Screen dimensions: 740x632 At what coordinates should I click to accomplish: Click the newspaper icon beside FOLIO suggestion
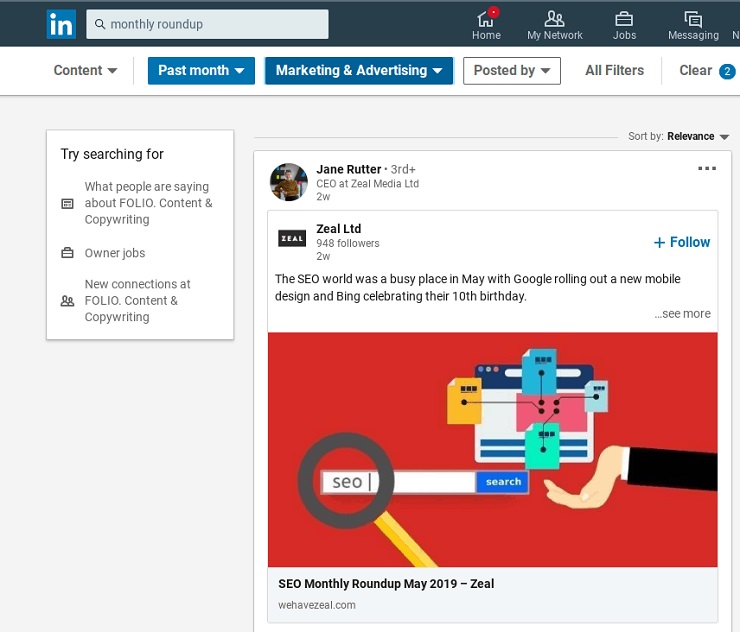pos(67,203)
